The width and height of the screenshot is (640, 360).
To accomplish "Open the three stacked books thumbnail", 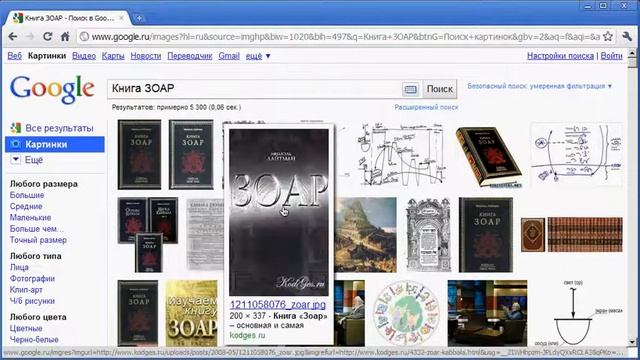I will pyautogui.click(x=148, y=235).
